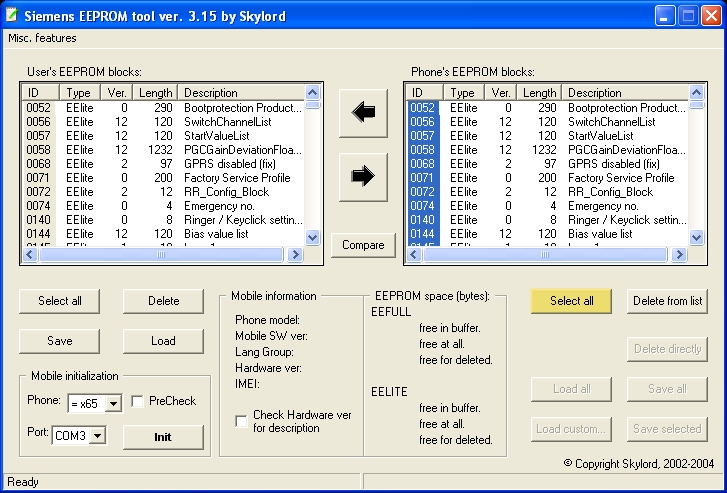
Task: Sort Phone's list by ID column header
Action: [x=424, y=93]
